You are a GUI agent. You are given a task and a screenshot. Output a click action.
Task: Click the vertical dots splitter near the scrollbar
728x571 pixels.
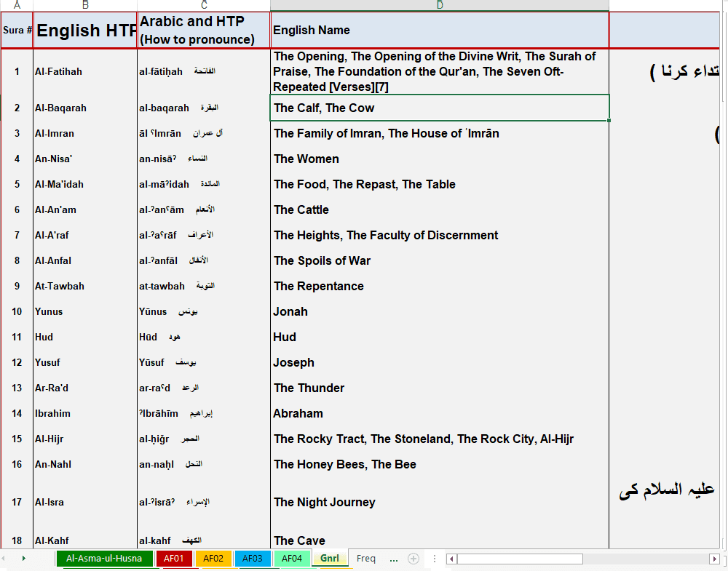pyautogui.click(x=435, y=558)
